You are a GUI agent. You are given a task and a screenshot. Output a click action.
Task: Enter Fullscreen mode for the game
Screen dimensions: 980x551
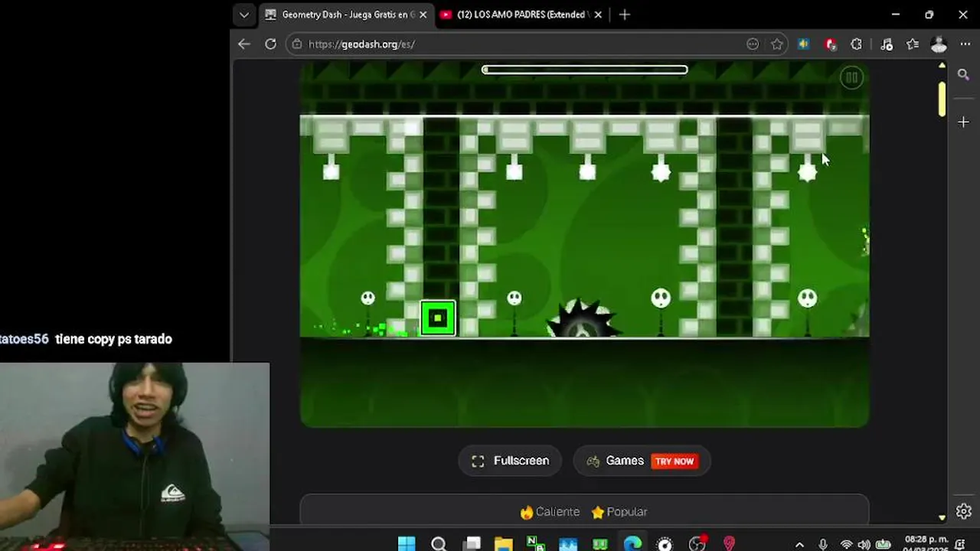coord(510,461)
